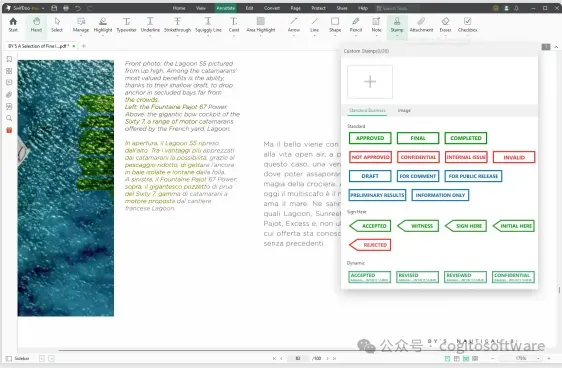Open the Convert menu tab
Screen dimensions: 562x368
pyautogui.click(x=272, y=8)
